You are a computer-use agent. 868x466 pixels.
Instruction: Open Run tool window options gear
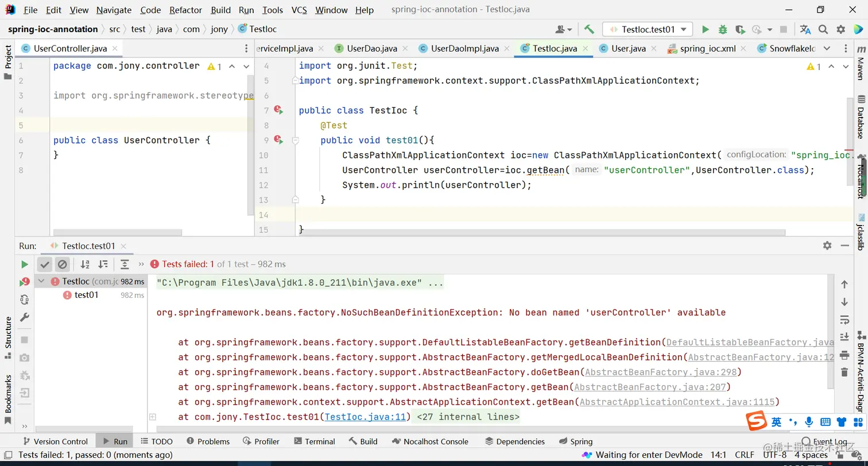827,246
